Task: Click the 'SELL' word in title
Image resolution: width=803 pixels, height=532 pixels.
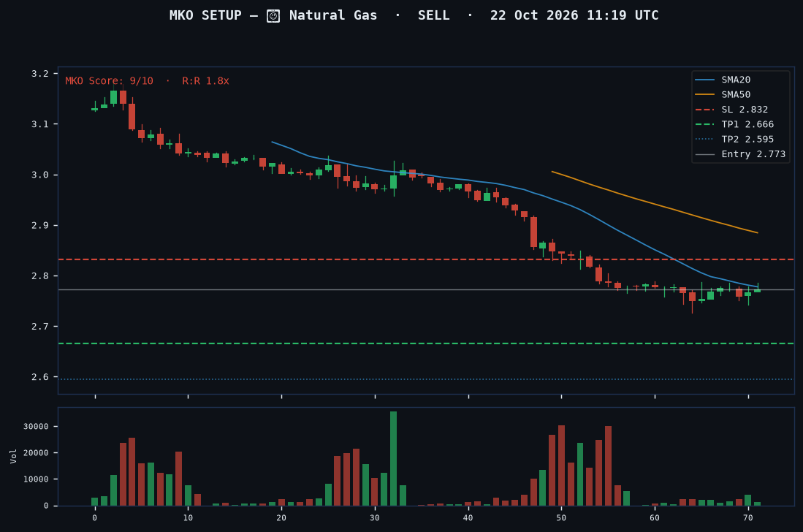Action: 433,15
